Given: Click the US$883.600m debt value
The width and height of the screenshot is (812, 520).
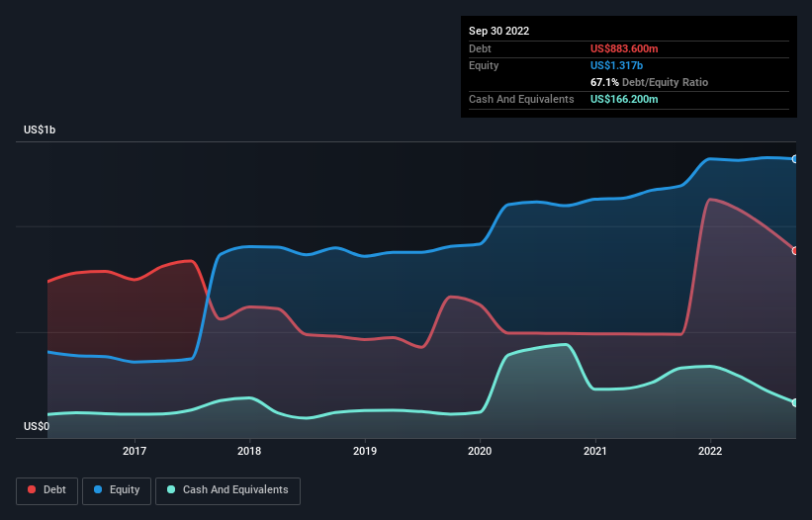Looking at the screenshot, I should (x=624, y=48).
